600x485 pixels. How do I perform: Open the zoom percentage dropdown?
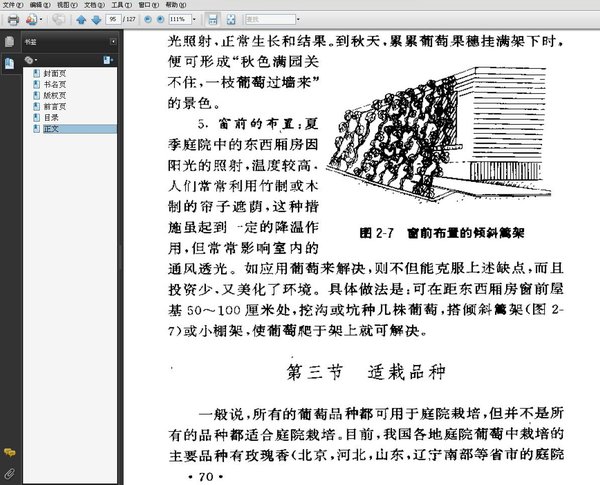point(194,19)
